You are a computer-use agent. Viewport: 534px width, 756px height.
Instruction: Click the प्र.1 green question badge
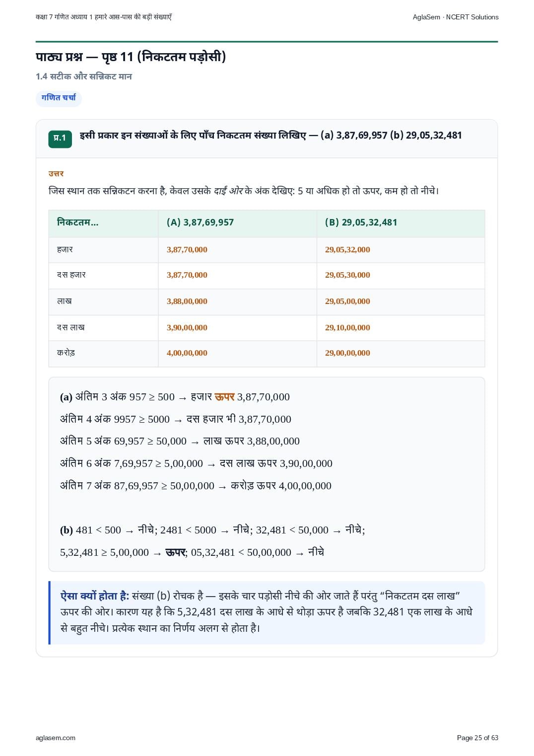click(60, 139)
